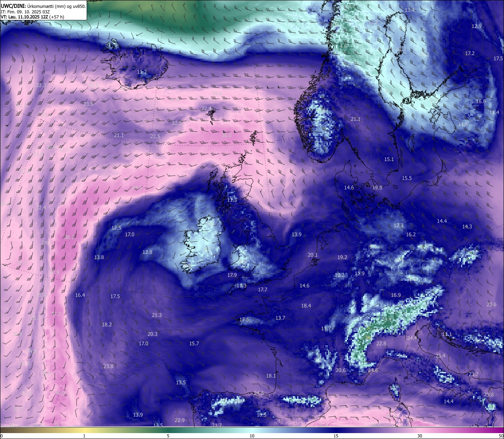Click the title text 'UWC/DINI: Úrkomumætti (mm) og uv850.'
Screen dimensions: 504x439
[x=43, y=6]
